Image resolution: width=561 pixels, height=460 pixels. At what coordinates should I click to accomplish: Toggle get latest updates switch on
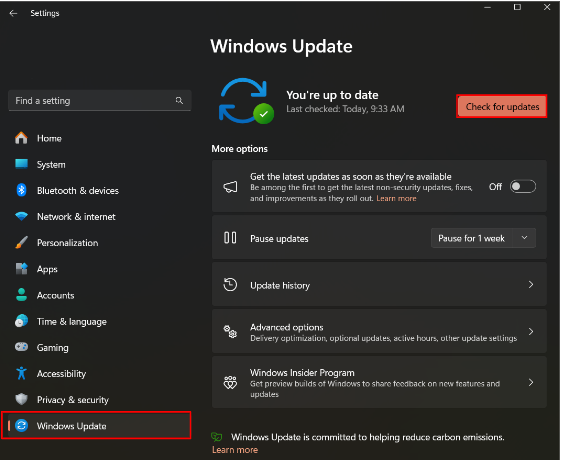tap(523, 187)
